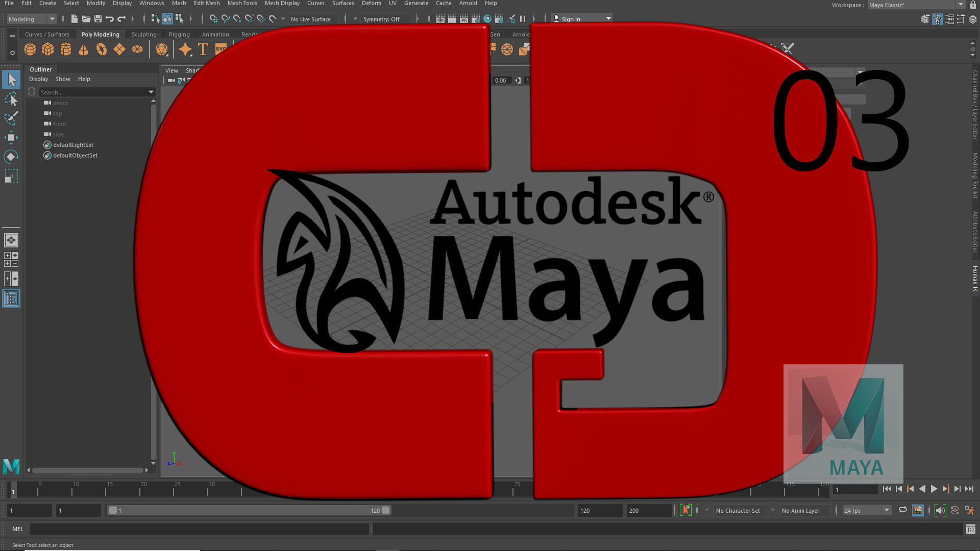Create a polygon disc from shelf
980x551 pixels.
137,49
